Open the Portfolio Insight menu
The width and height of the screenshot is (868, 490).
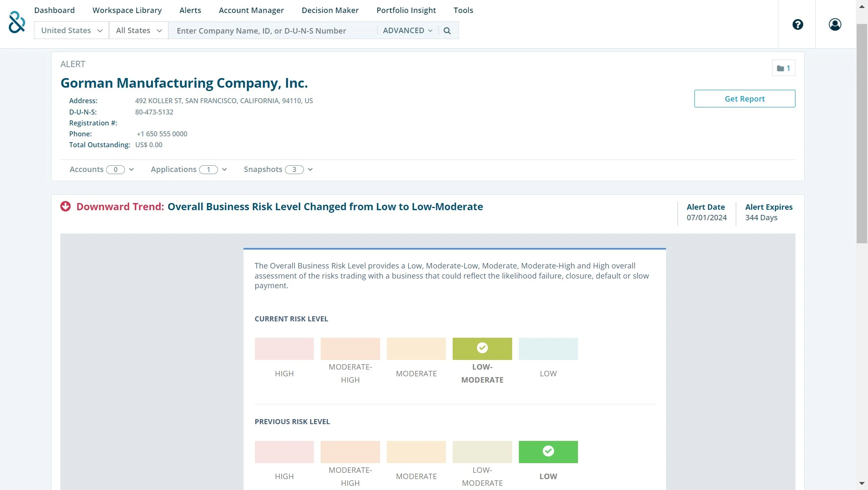coord(406,10)
